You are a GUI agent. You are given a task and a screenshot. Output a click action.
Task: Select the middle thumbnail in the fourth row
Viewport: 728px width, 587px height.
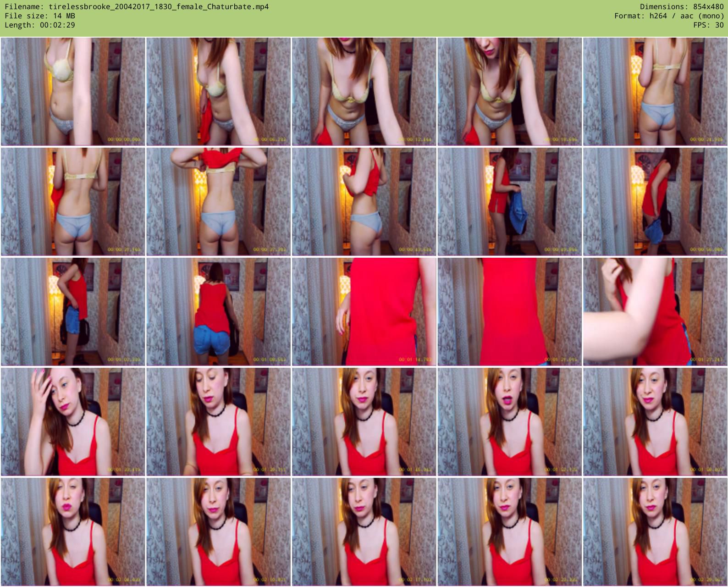pos(364,422)
